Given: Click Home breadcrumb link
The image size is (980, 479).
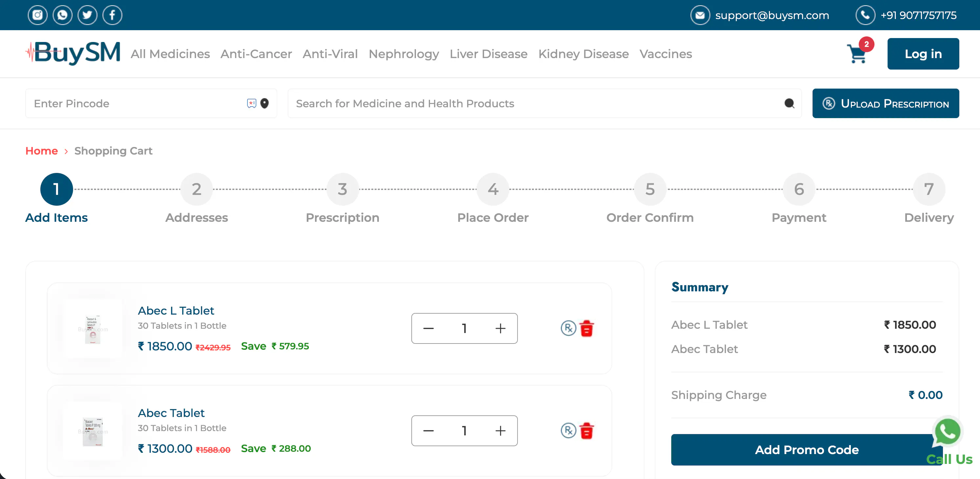Looking at the screenshot, I should (42, 151).
